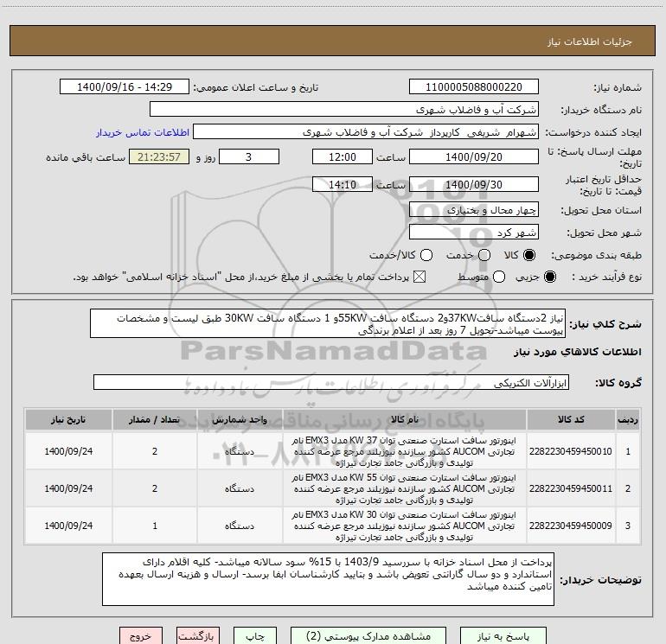The width and height of the screenshot is (666, 644).
Task: Toggle the اسناد خزانه اسلامی payment checkbox
Action: [419, 277]
